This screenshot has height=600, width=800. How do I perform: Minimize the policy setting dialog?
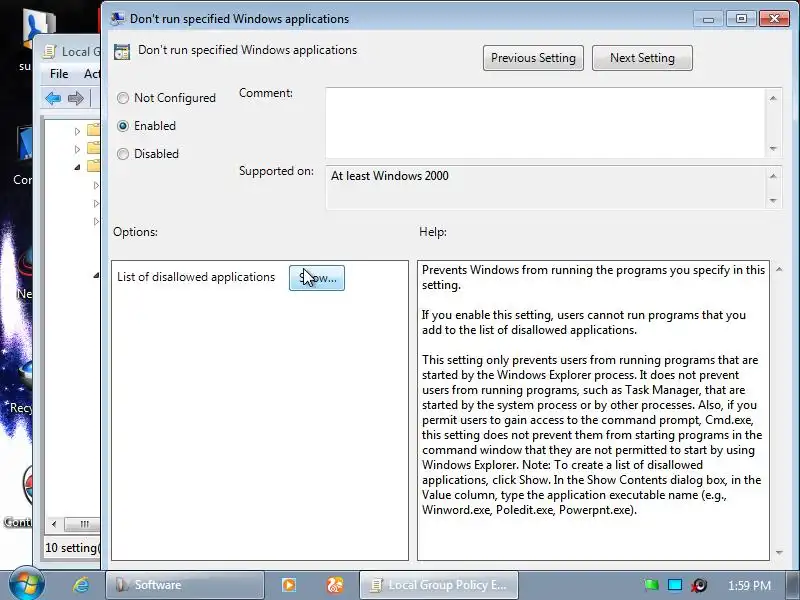click(x=708, y=19)
